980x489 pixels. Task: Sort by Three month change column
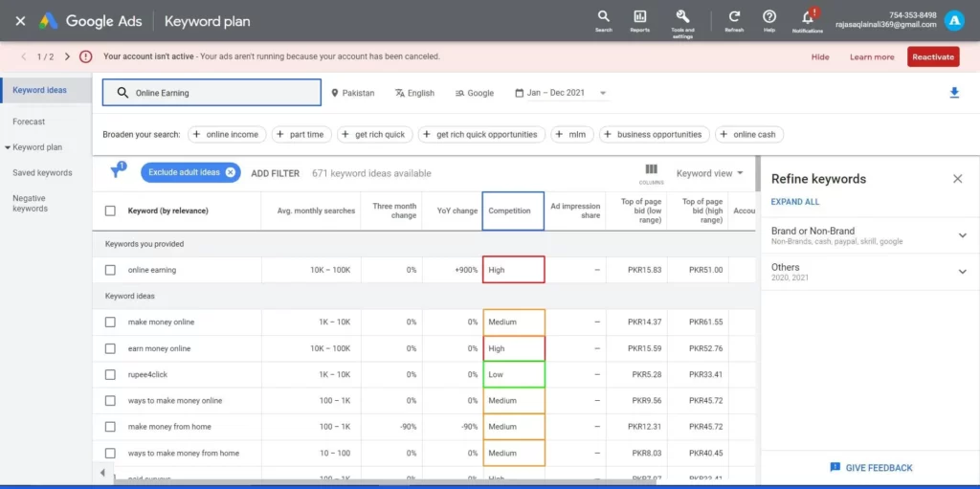click(394, 211)
